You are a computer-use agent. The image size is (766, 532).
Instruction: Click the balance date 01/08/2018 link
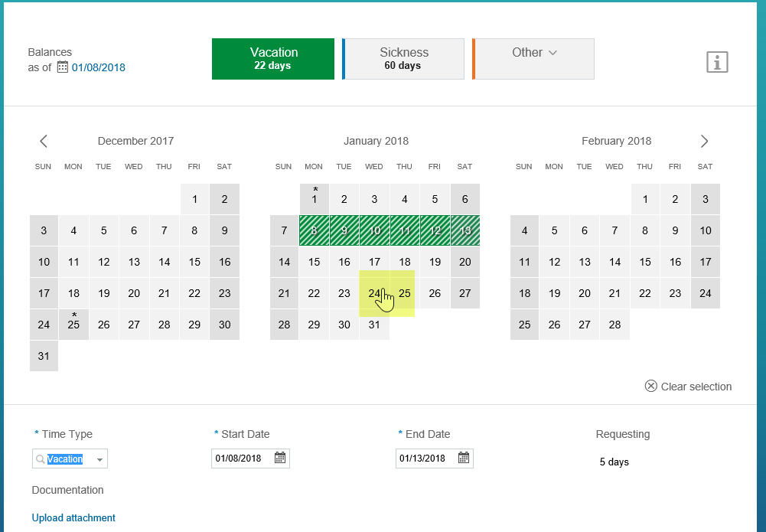(99, 67)
